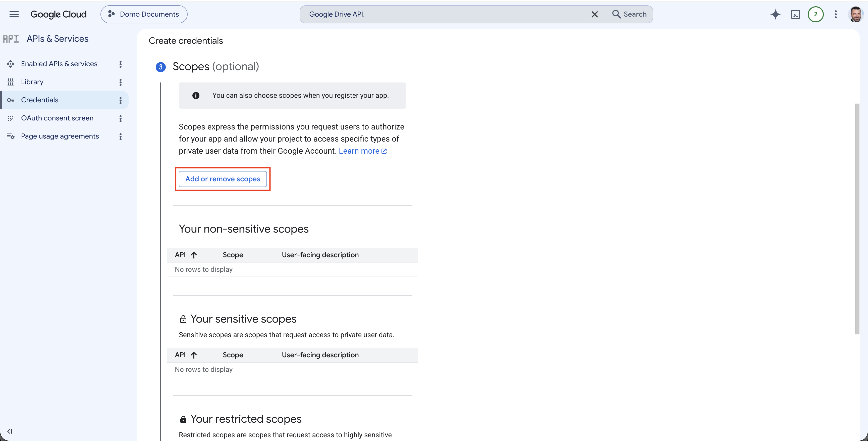Click the Create credentials page title
This screenshot has height=441, width=868.
[186, 40]
